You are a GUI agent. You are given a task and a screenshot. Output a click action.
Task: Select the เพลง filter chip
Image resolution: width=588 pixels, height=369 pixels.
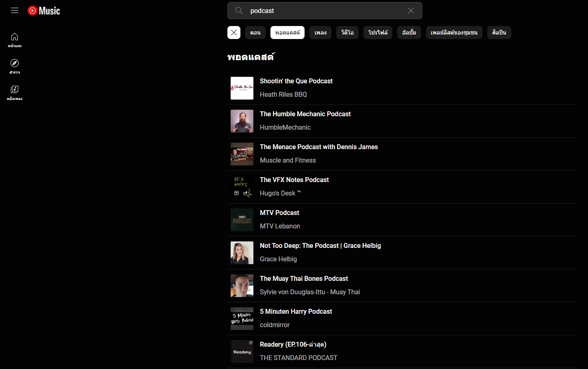(320, 33)
